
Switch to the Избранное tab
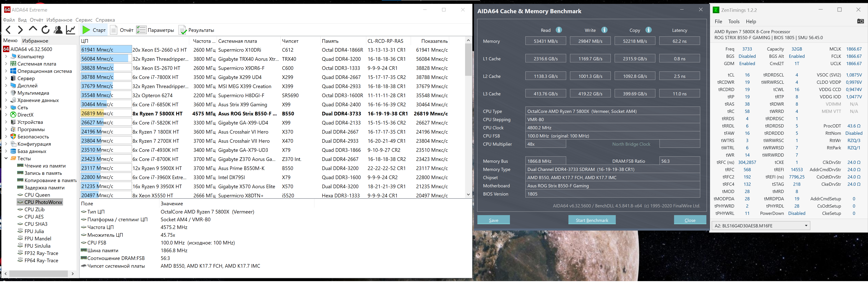pyautogui.click(x=35, y=41)
